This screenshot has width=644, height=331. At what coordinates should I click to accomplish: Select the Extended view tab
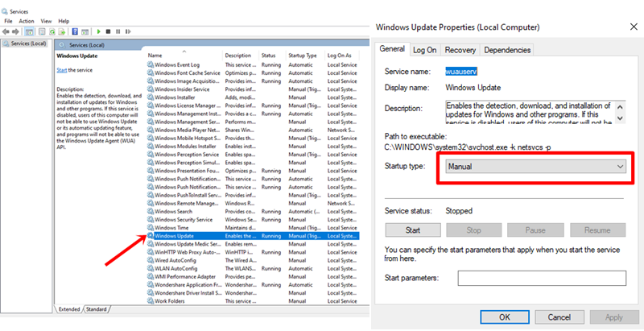(69, 309)
